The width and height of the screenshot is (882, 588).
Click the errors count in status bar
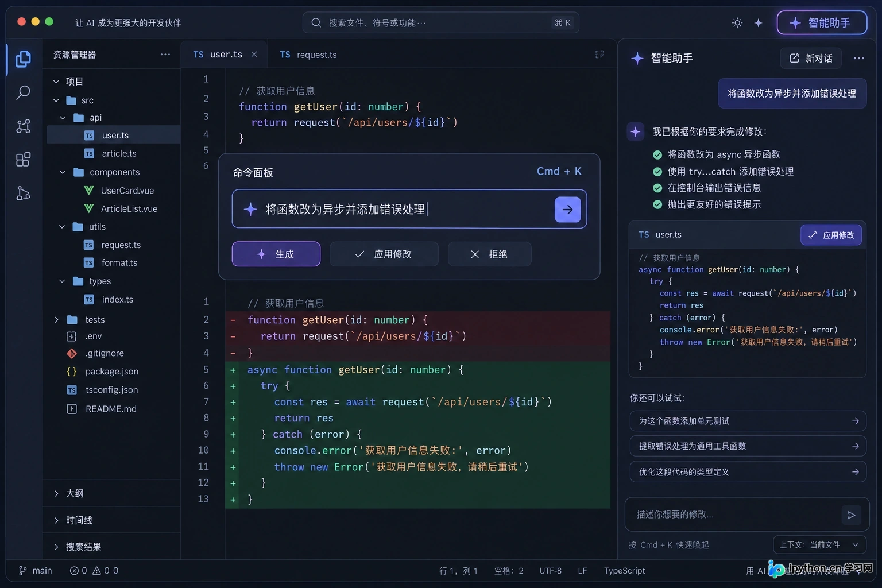79,571
